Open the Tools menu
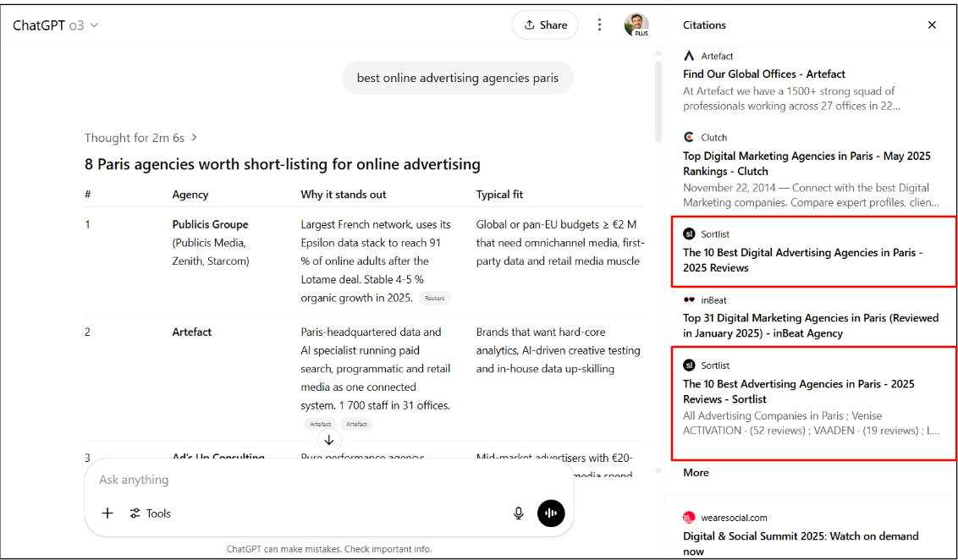Image resolution: width=958 pixels, height=560 pixels. 151,513
